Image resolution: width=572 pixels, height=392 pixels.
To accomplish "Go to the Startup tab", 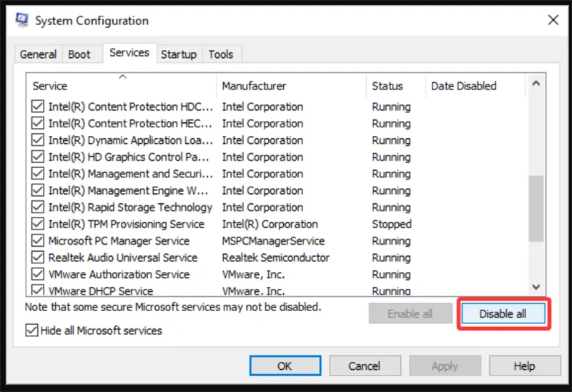I will [178, 54].
